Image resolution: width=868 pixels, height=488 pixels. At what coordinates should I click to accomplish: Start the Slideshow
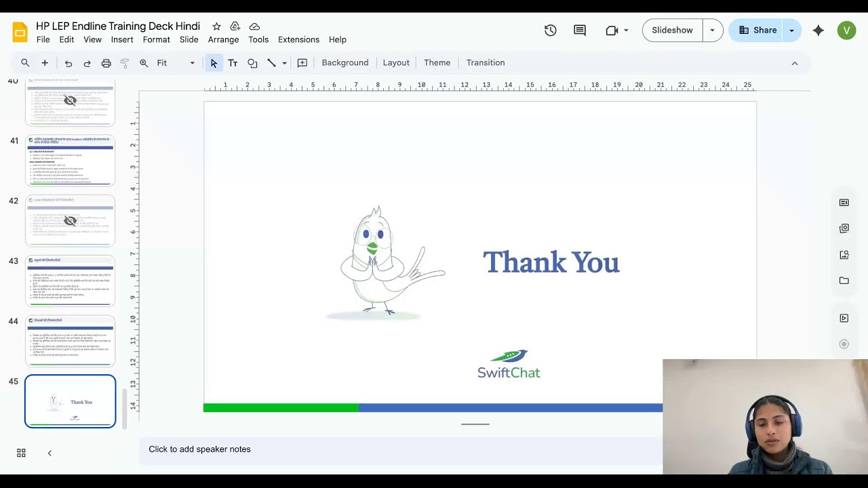(672, 30)
